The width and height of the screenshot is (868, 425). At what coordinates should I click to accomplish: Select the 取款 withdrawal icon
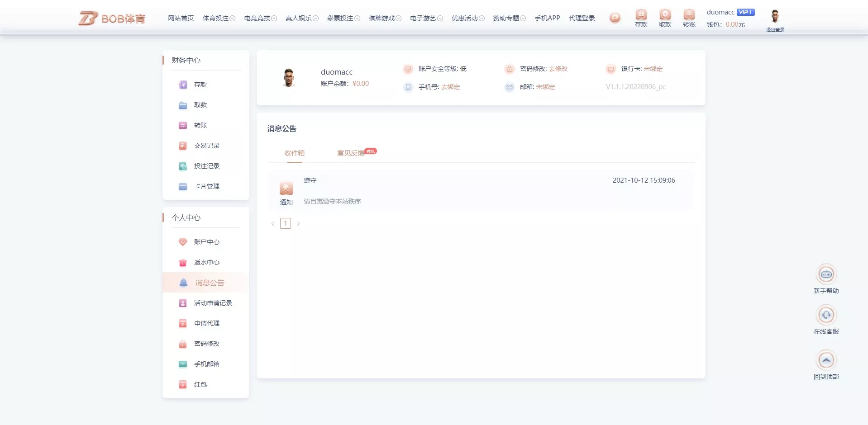pos(665,17)
